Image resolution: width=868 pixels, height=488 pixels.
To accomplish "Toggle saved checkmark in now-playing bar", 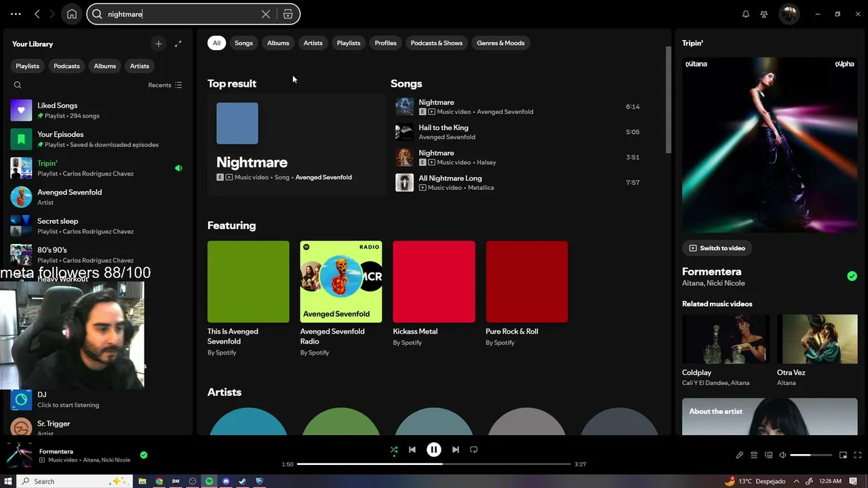I will [x=144, y=455].
